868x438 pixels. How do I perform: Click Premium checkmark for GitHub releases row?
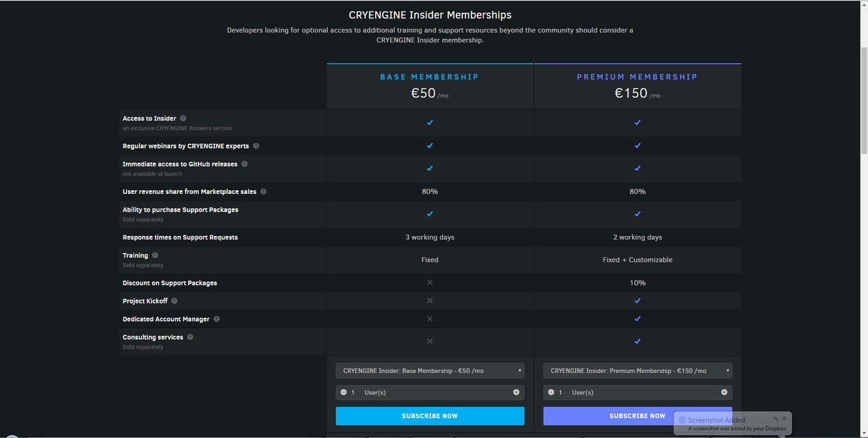click(x=637, y=168)
